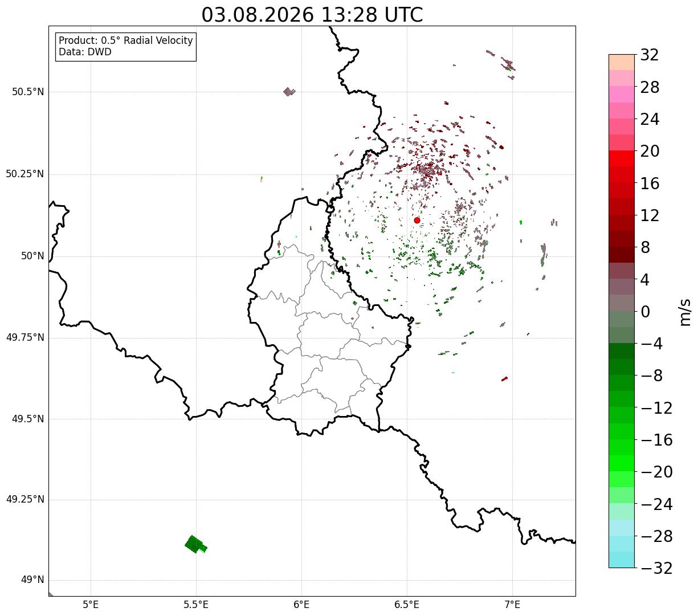698x616 pixels.
Task: Click the green echo patch near 5.5°E
Action: [195, 545]
